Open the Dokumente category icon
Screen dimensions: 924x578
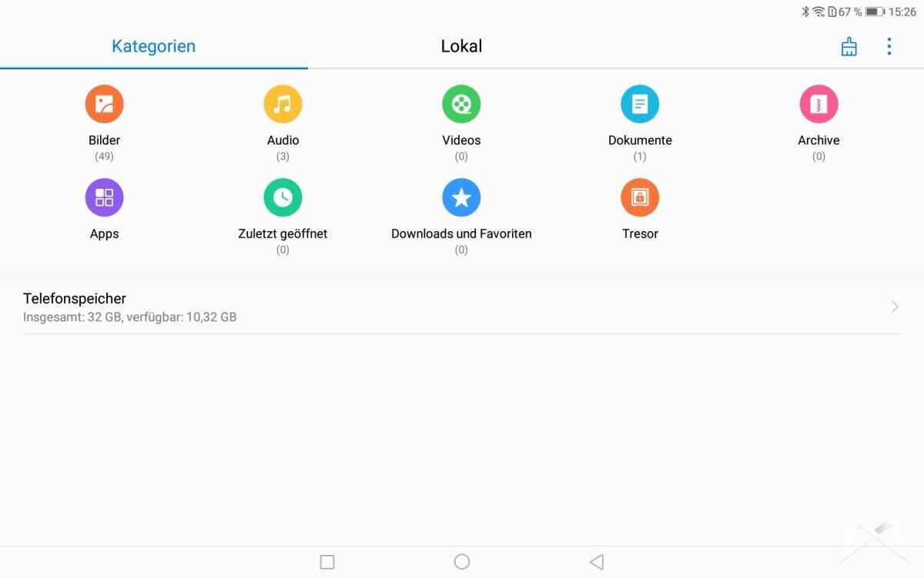pos(640,104)
